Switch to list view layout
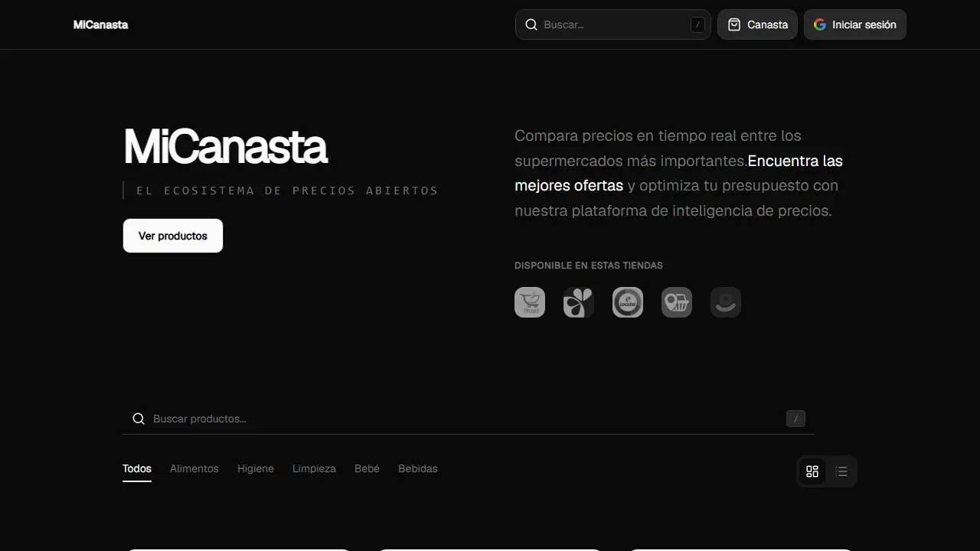The width and height of the screenshot is (980, 551). click(x=841, y=471)
